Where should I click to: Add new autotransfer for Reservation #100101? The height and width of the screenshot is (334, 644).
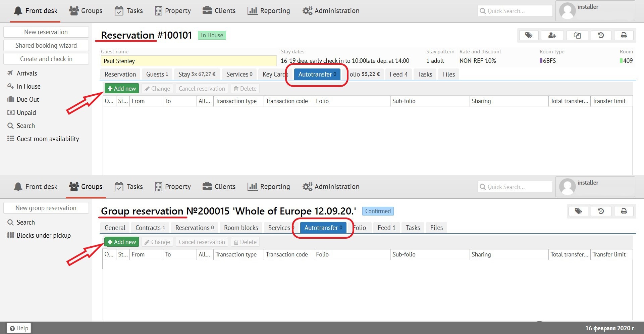point(121,89)
